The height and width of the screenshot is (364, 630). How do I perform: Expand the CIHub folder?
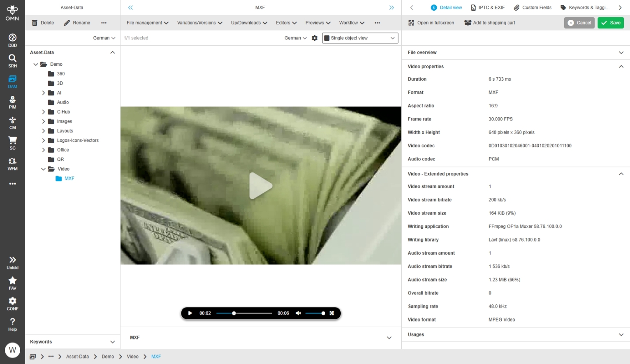[x=43, y=112]
